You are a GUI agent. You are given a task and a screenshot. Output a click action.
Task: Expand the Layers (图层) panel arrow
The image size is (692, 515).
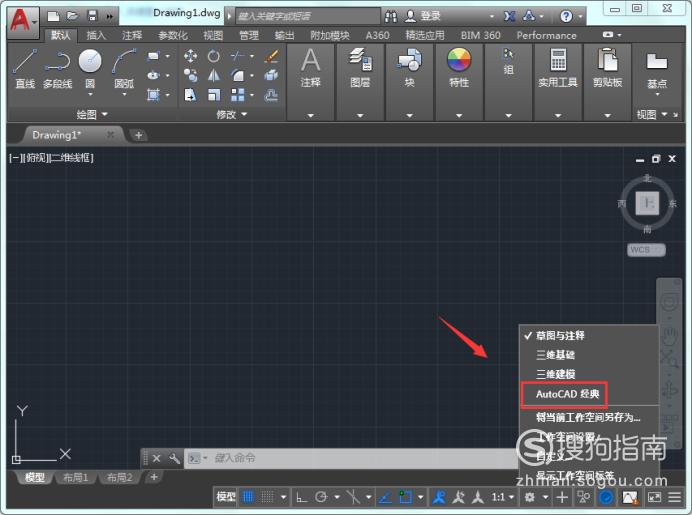tap(360, 115)
